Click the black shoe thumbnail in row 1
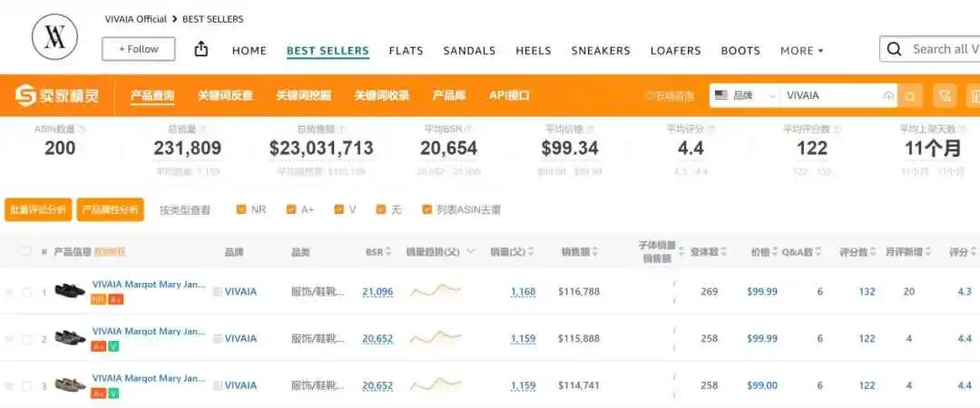 [x=70, y=290]
